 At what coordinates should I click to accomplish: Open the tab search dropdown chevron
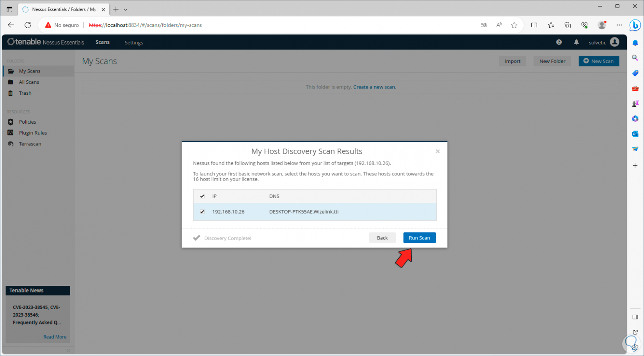click(x=126, y=9)
